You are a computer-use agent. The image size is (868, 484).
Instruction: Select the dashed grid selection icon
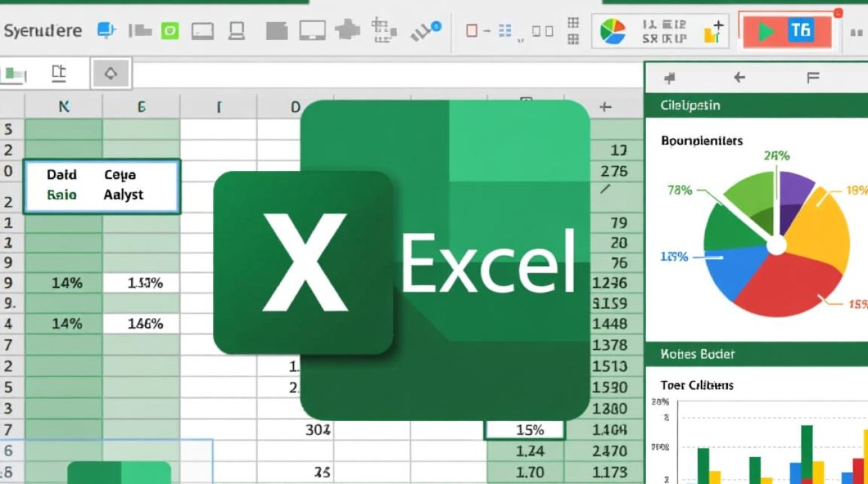384,30
